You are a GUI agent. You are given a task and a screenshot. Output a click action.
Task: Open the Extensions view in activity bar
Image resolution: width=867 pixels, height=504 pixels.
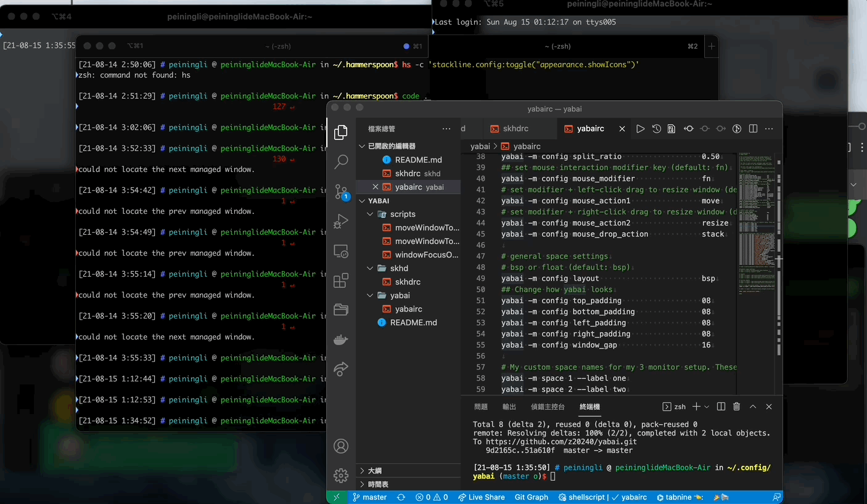click(341, 281)
